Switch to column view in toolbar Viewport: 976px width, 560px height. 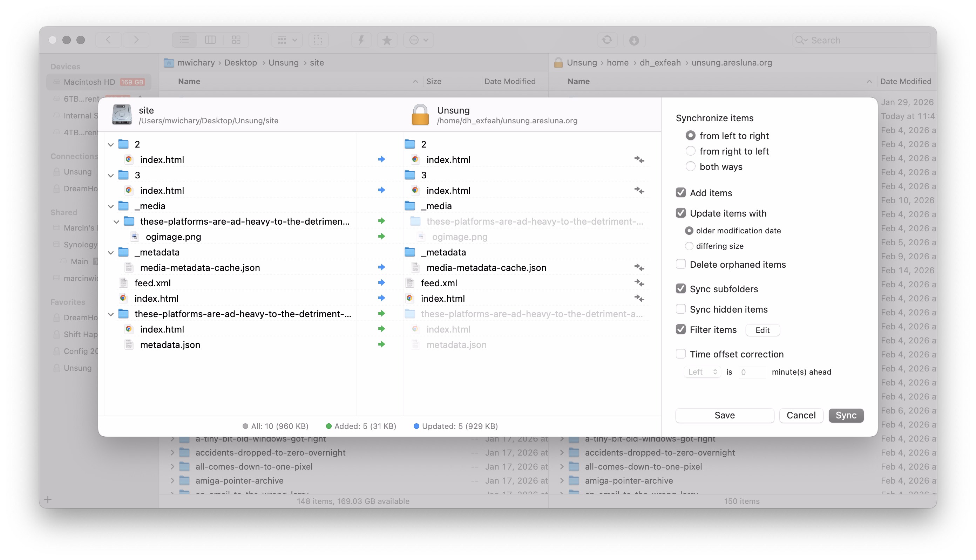(x=210, y=40)
